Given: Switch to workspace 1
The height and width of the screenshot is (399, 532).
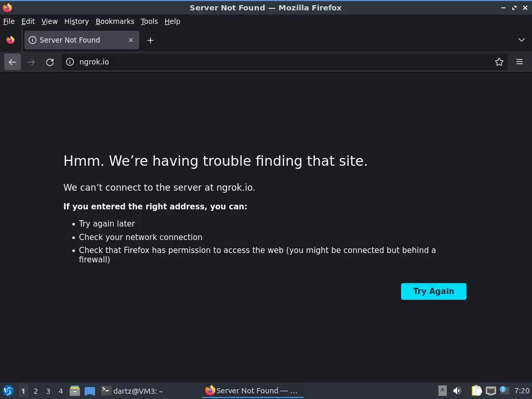Looking at the screenshot, I should pos(23,391).
